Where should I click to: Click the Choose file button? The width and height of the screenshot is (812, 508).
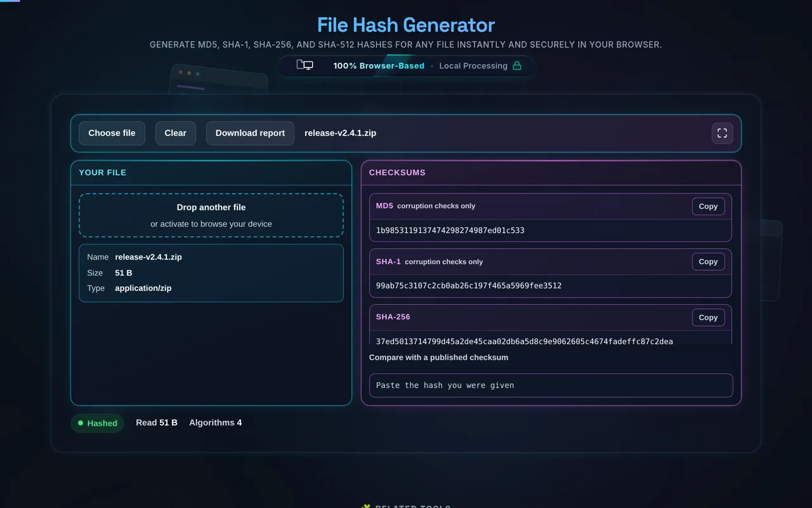[112, 133]
